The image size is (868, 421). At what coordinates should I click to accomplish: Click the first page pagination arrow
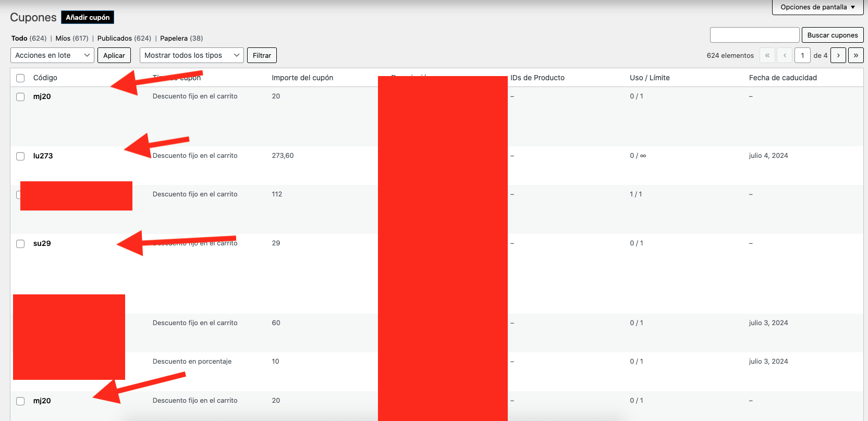(x=767, y=55)
